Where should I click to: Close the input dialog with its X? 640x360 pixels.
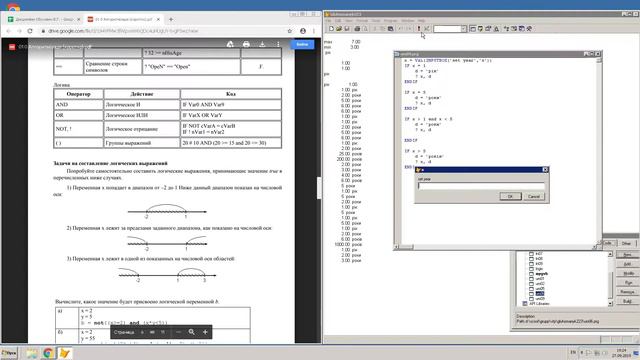click(x=545, y=169)
